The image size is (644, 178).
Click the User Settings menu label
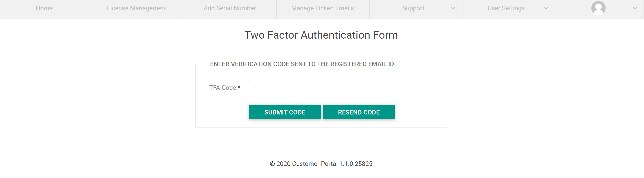tap(506, 8)
